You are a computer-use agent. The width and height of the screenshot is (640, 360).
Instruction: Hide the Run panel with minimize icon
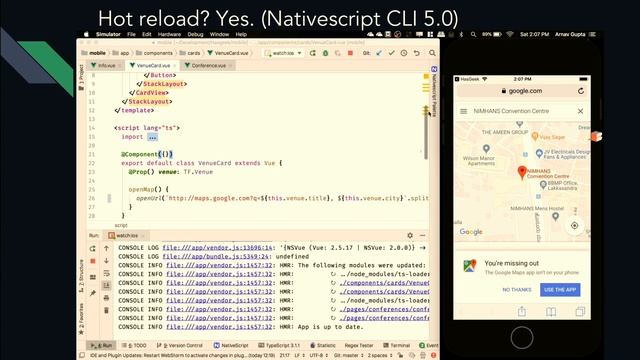click(x=422, y=236)
